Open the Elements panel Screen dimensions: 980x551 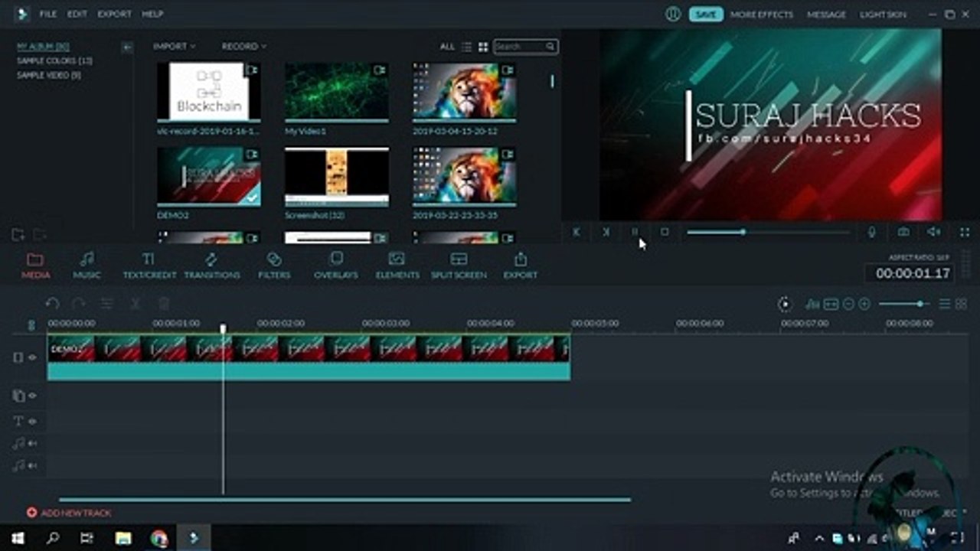tap(397, 265)
